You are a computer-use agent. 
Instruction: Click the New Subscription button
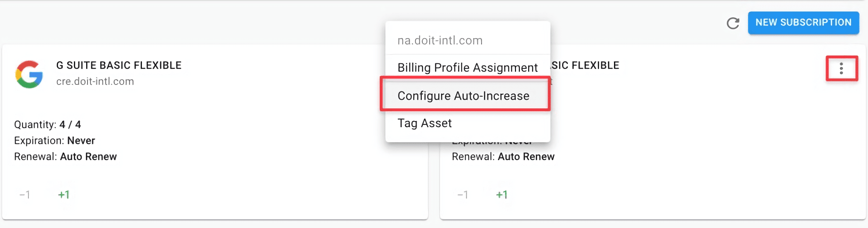click(x=803, y=23)
